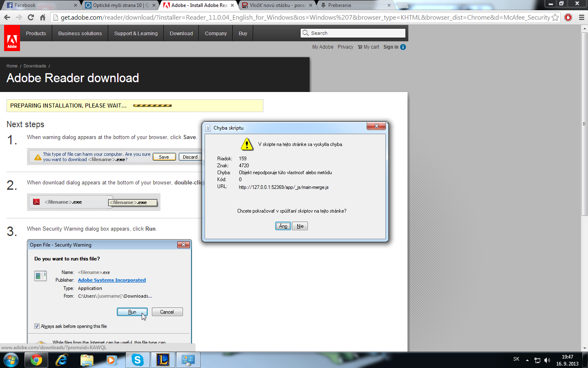This screenshot has height=368, width=588.
Task: Open the Support & Learning menu
Action: pyautogui.click(x=136, y=34)
